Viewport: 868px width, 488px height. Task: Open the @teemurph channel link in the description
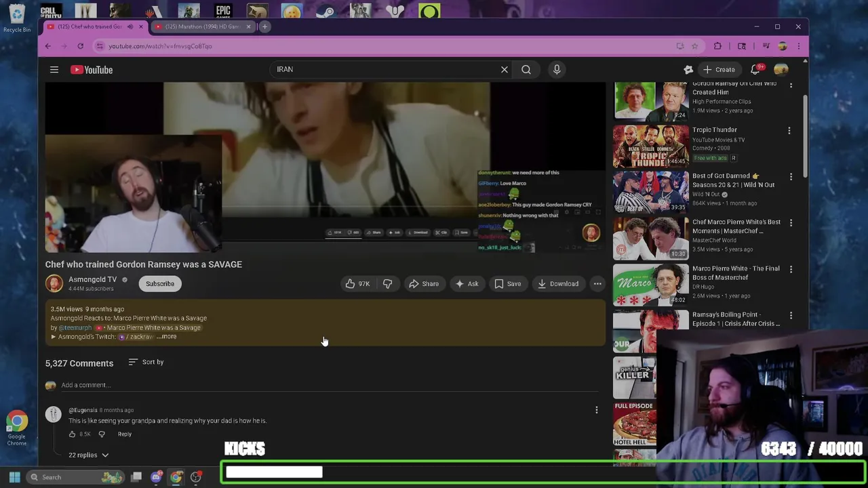pyautogui.click(x=75, y=327)
